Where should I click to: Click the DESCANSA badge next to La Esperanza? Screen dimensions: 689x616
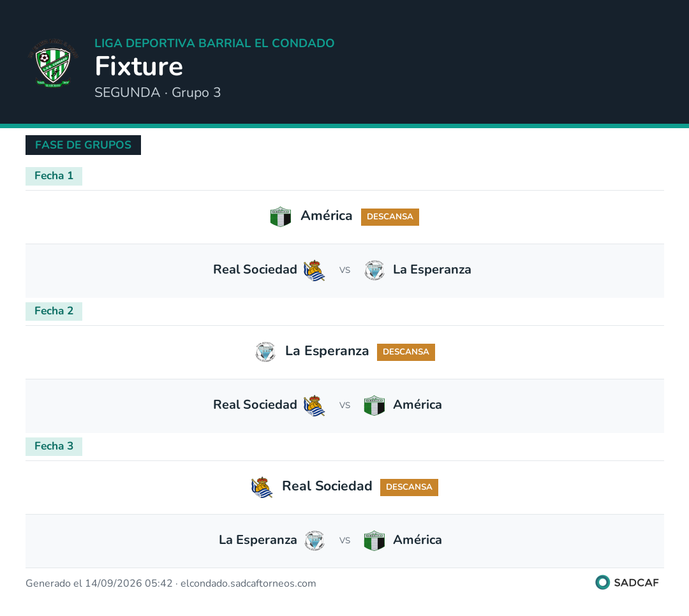click(406, 353)
